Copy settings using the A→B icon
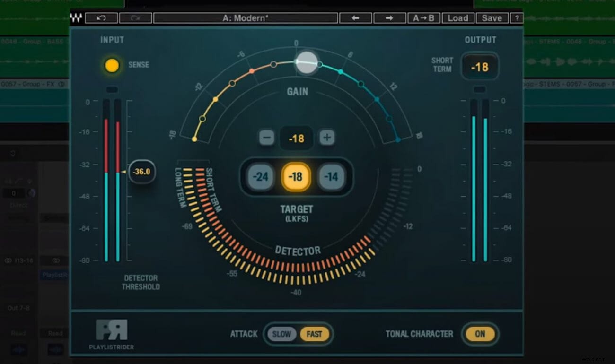 424,18
